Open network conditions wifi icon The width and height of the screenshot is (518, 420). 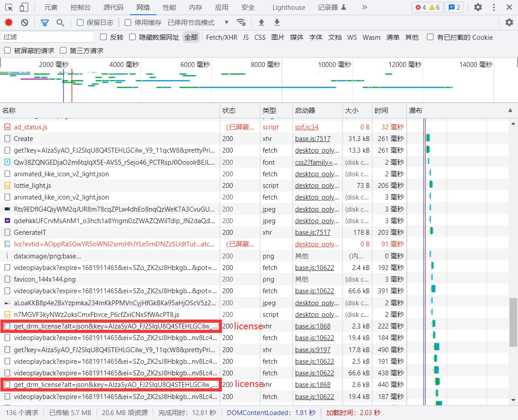[x=241, y=22]
